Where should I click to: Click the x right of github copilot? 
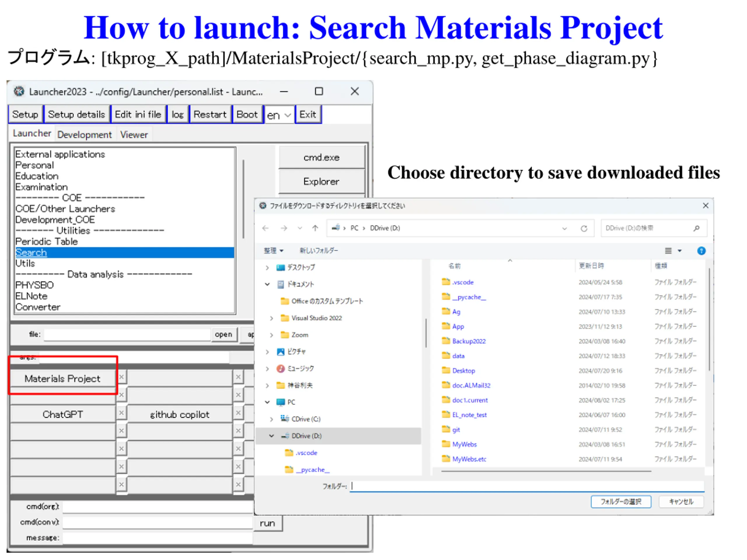click(238, 413)
